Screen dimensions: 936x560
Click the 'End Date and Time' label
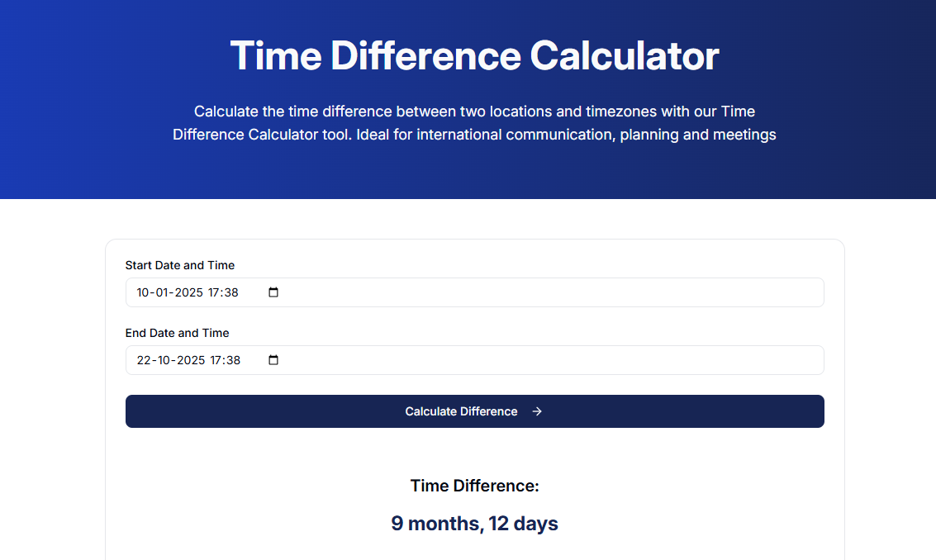[x=178, y=333]
